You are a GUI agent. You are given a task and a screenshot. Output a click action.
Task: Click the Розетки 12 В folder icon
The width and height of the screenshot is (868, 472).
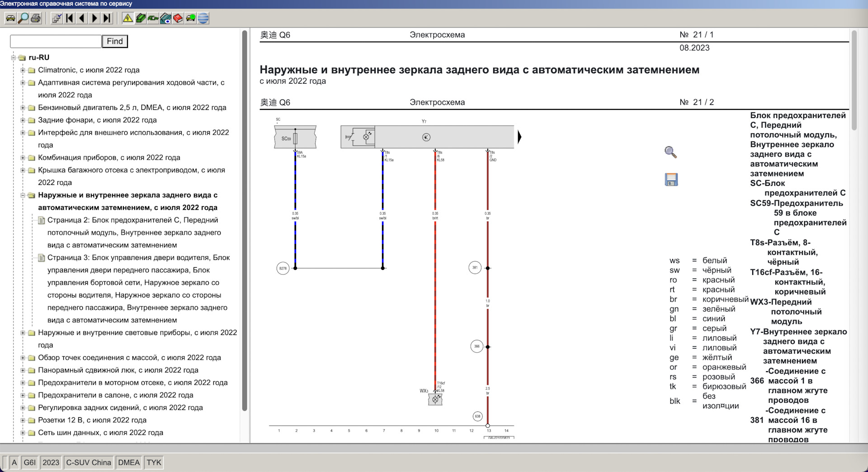(32, 420)
